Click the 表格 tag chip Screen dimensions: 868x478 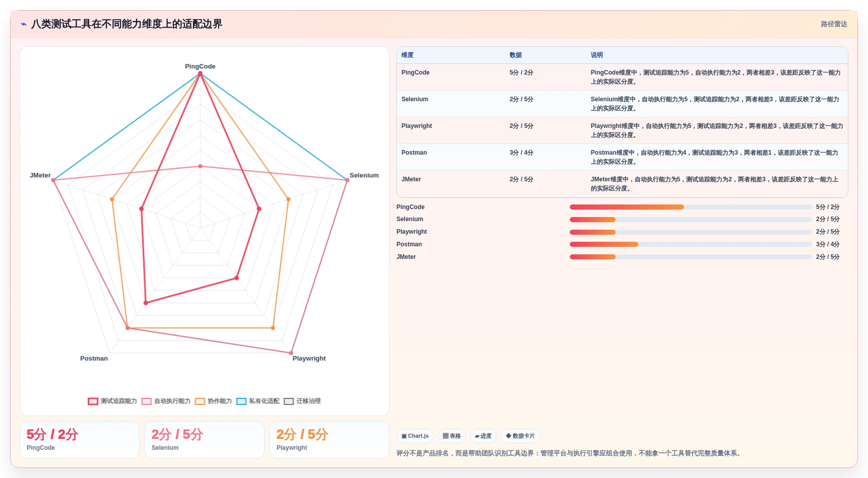coord(452,436)
